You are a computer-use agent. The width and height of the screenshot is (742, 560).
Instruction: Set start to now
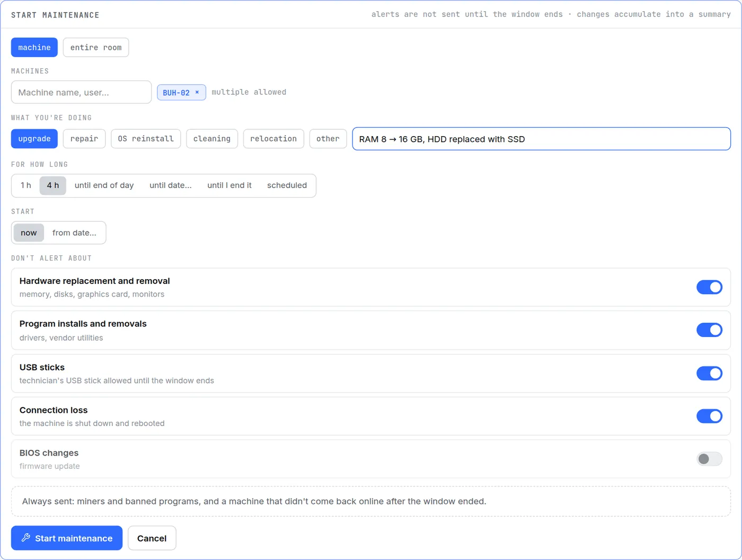29,233
